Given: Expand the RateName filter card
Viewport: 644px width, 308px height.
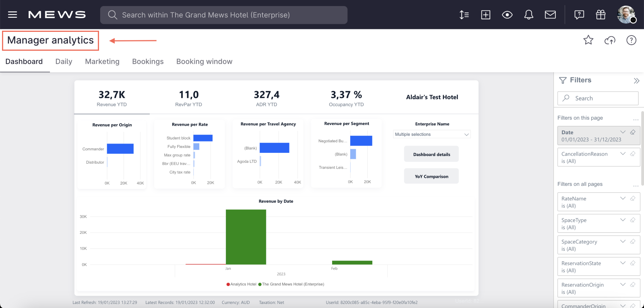Looking at the screenshot, I should pos(623,198).
